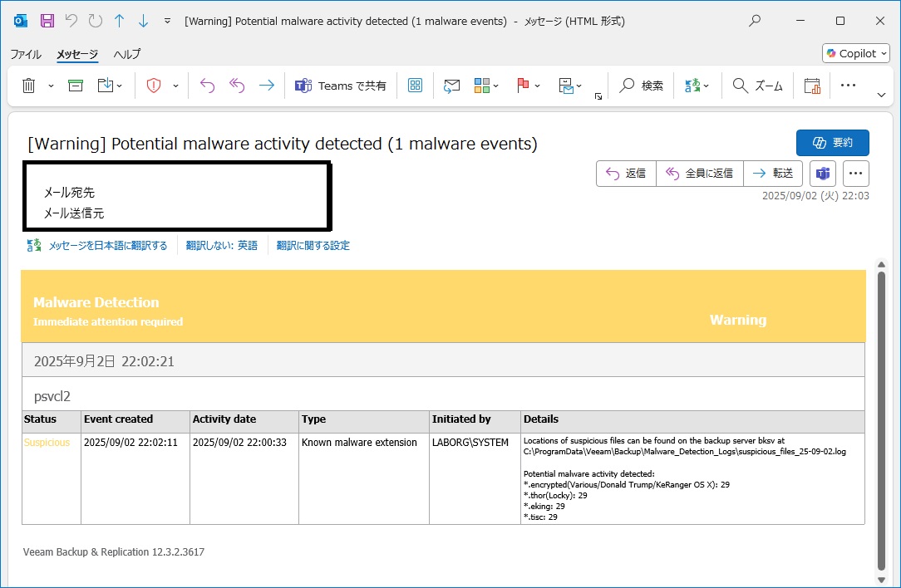
Task: Click the 要約 summarize button
Action: coord(832,143)
